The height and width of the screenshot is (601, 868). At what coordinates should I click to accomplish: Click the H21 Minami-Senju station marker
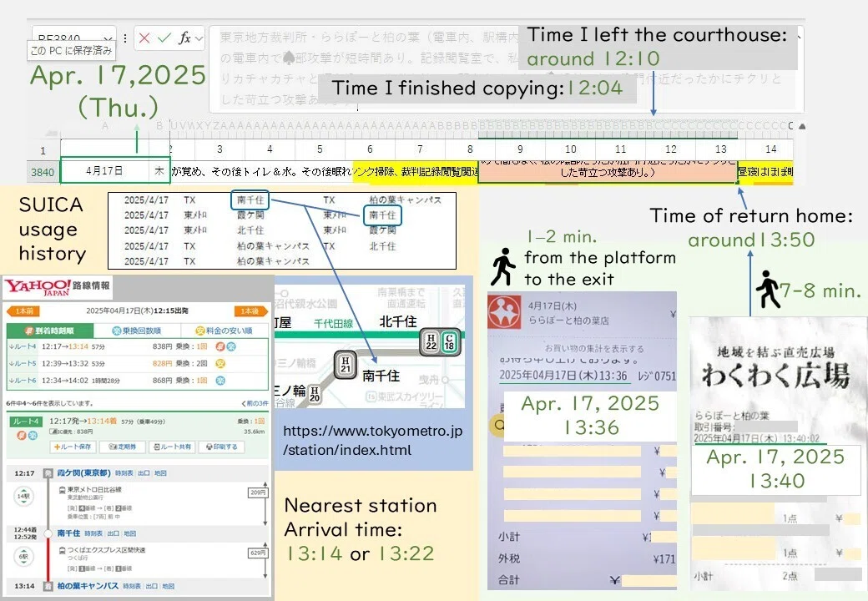point(346,365)
